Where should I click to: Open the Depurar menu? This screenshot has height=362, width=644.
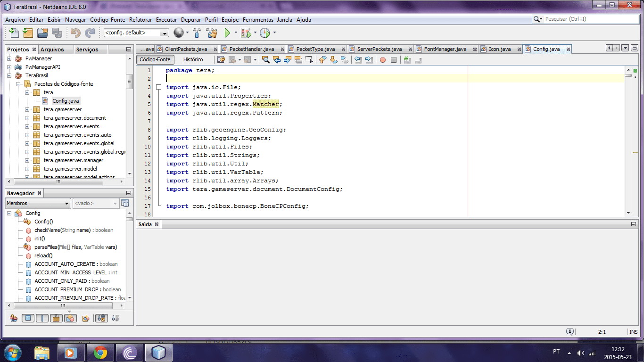pos(191,20)
